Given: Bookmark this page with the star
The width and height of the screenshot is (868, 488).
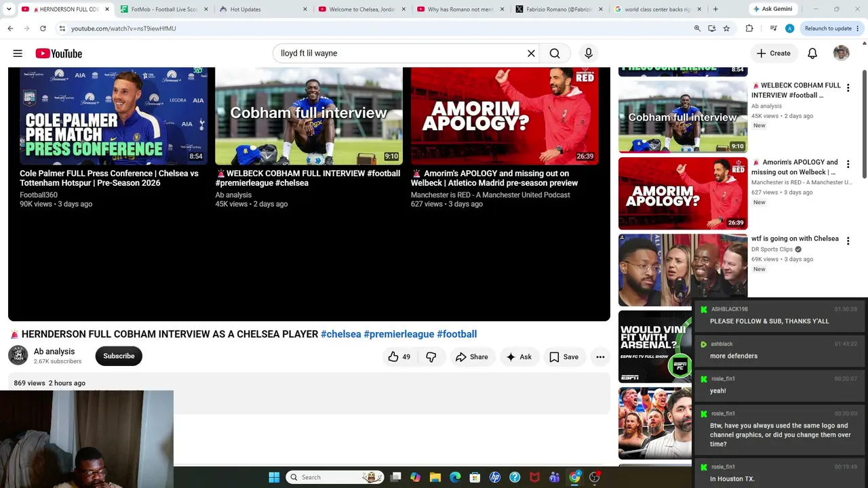Looking at the screenshot, I should [726, 28].
